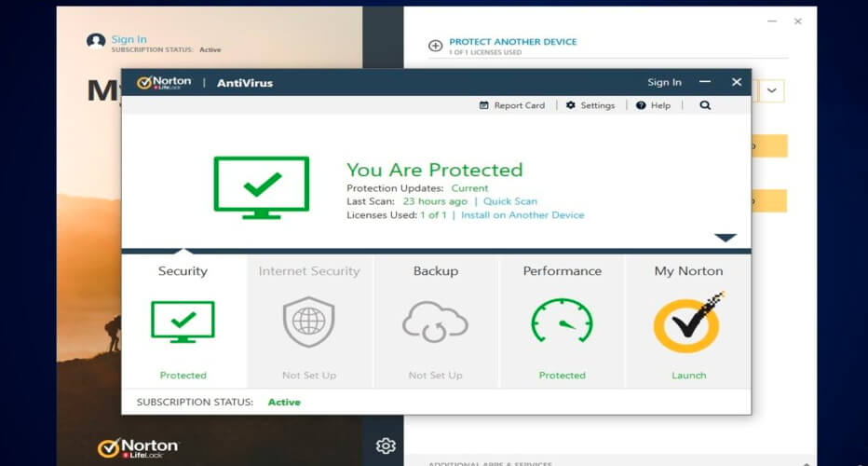Image resolution: width=868 pixels, height=466 pixels.
Task: Click the Active subscription status at bottom
Action: (284, 403)
